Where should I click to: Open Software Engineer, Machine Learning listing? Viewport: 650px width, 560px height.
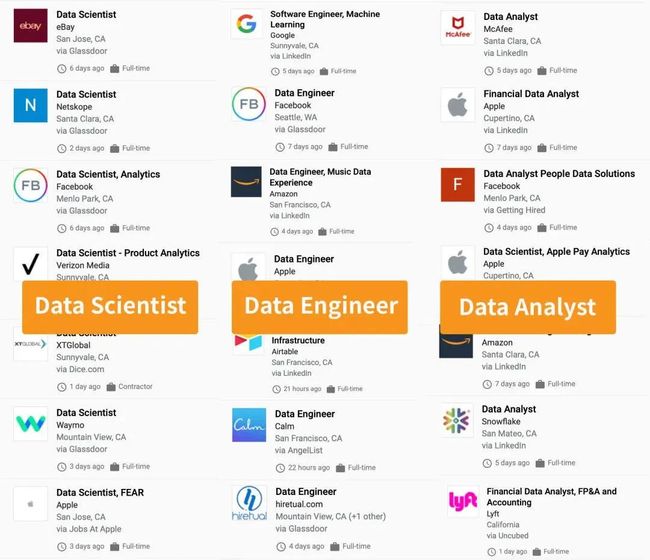(x=325, y=19)
